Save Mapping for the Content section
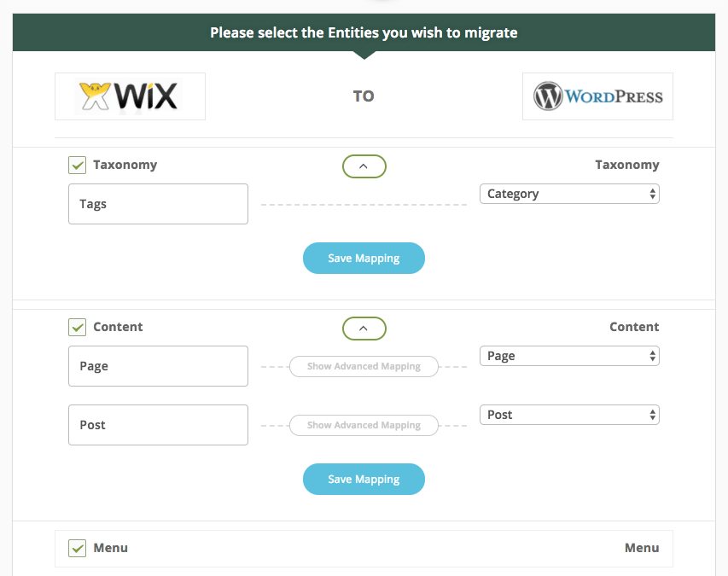The height and width of the screenshot is (576, 728). (364, 479)
